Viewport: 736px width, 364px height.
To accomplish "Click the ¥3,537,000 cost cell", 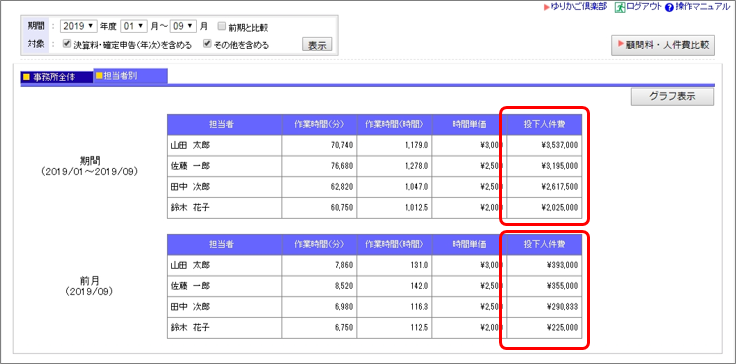I will (544, 146).
